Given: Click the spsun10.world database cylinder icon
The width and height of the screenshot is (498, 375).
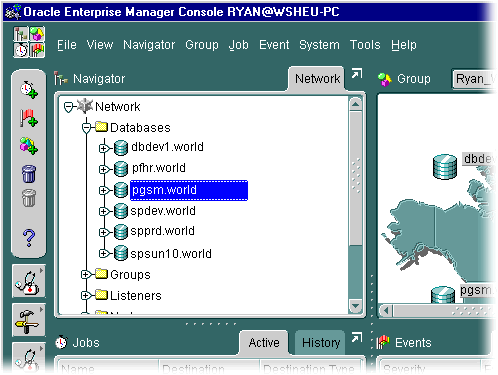Looking at the screenshot, I should (x=121, y=253).
